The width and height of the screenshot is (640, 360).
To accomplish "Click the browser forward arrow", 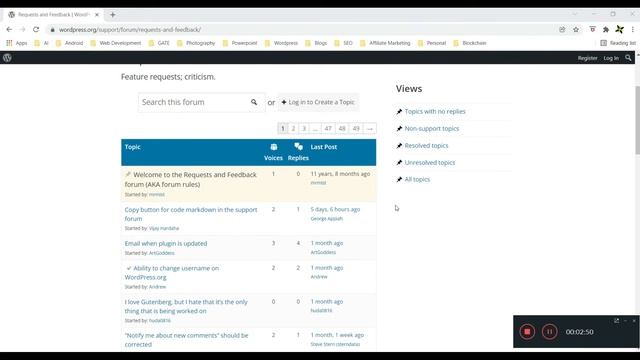I will point(22,29).
